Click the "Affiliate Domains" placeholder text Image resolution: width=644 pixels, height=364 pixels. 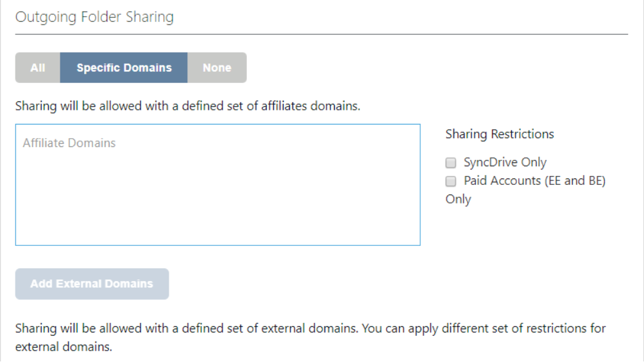pyautogui.click(x=69, y=143)
